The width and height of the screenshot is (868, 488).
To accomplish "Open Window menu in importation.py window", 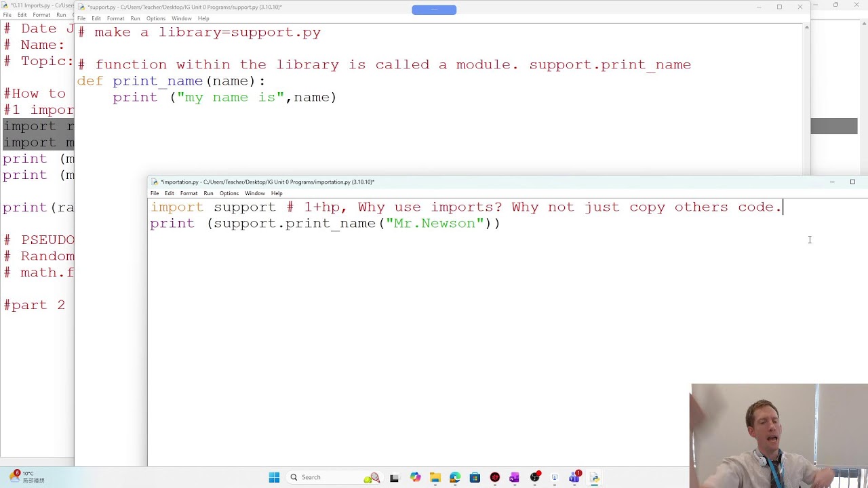I will tap(255, 193).
